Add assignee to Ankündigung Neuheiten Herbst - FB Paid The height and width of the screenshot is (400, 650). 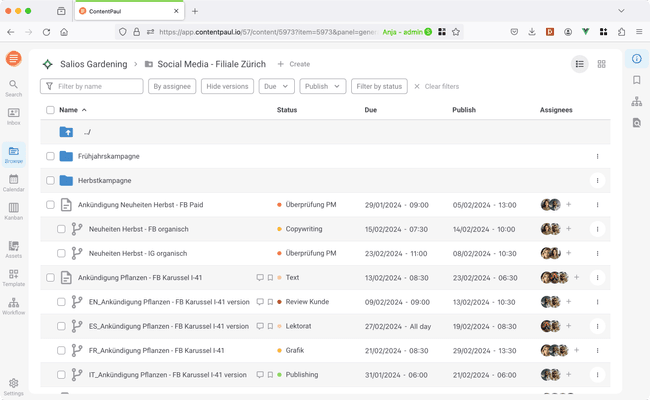coord(569,204)
